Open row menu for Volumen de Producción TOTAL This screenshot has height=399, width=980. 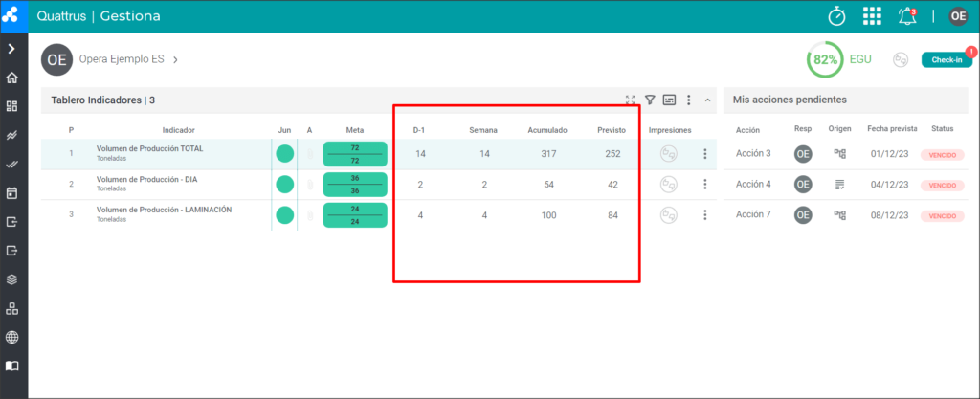pyautogui.click(x=705, y=154)
